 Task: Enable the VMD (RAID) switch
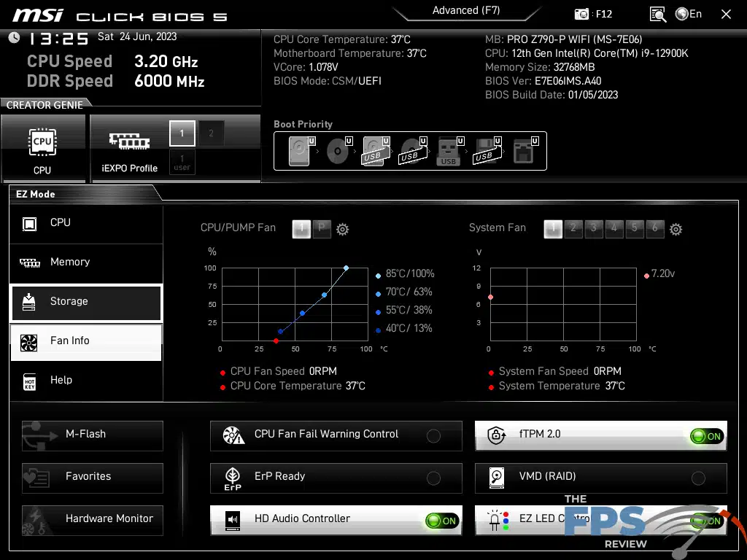[698, 478]
